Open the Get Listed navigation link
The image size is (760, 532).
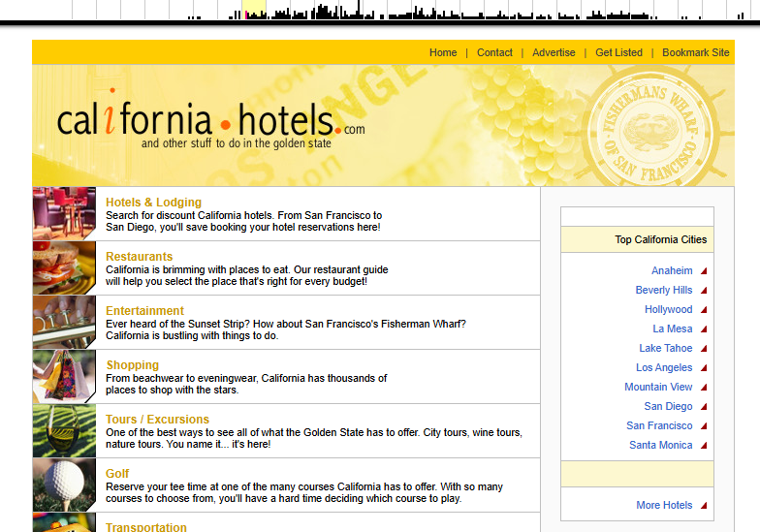tap(618, 52)
